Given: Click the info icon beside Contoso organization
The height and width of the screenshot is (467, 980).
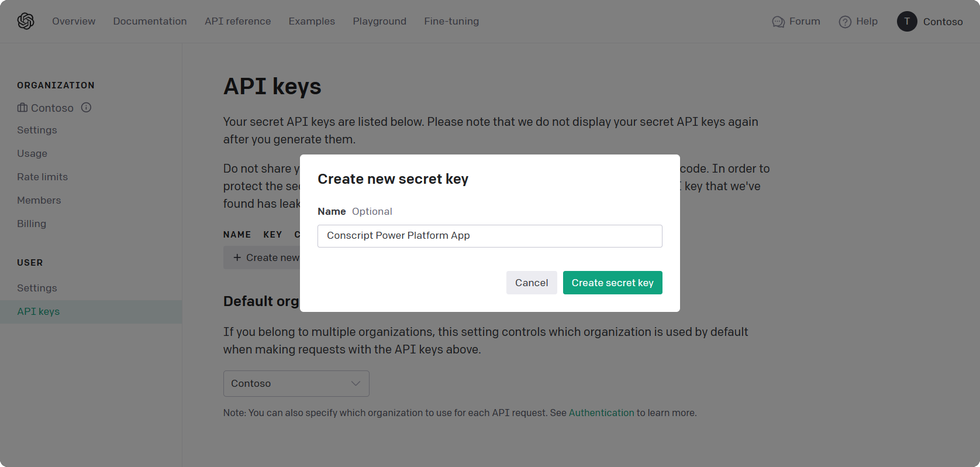Looking at the screenshot, I should coord(86,108).
